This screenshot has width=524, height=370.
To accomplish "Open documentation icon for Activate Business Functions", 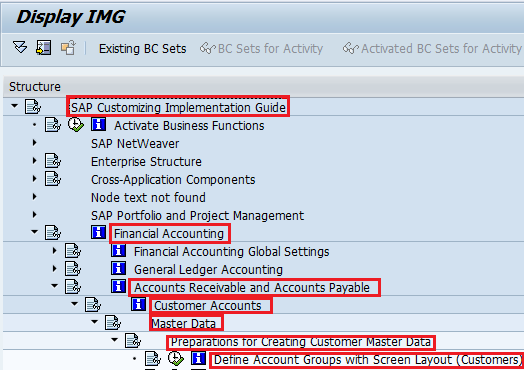I will click(x=53, y=125).
